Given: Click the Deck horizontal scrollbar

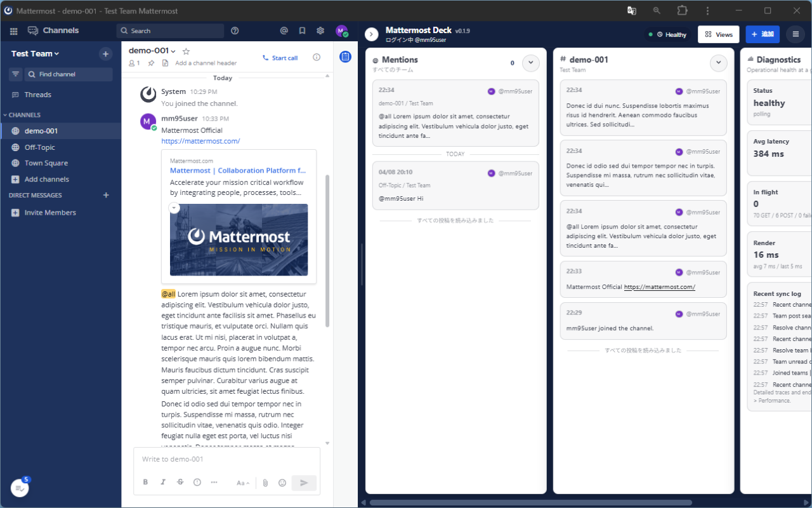Looking at the screenshot, I should pyautogui.click(x=530, y=503).
